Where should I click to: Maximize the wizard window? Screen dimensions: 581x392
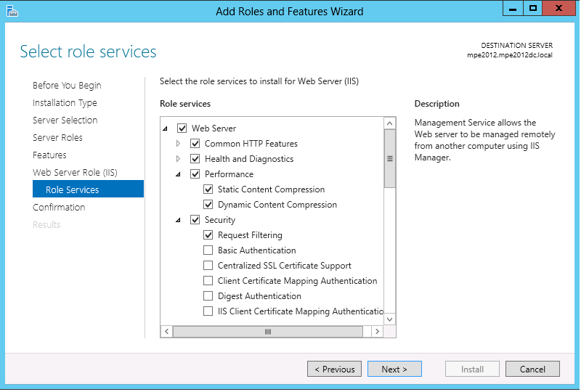pos(533,9)
